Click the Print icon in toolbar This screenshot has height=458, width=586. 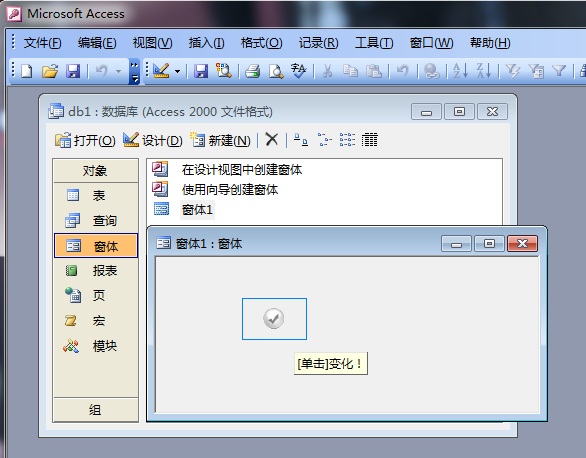click(x=253, y=70)
